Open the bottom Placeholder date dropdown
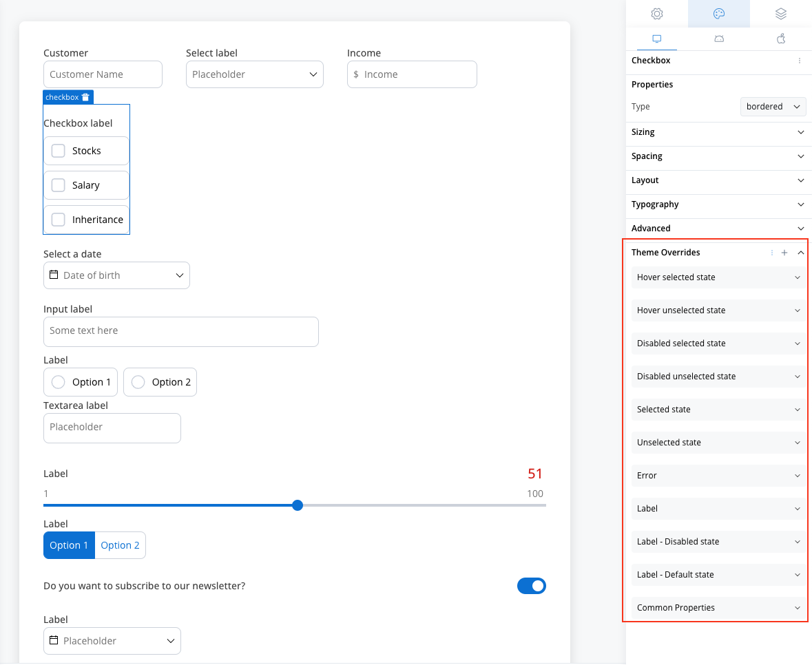Viewport: 812px width, 665px height. click(x=112, y=641)
